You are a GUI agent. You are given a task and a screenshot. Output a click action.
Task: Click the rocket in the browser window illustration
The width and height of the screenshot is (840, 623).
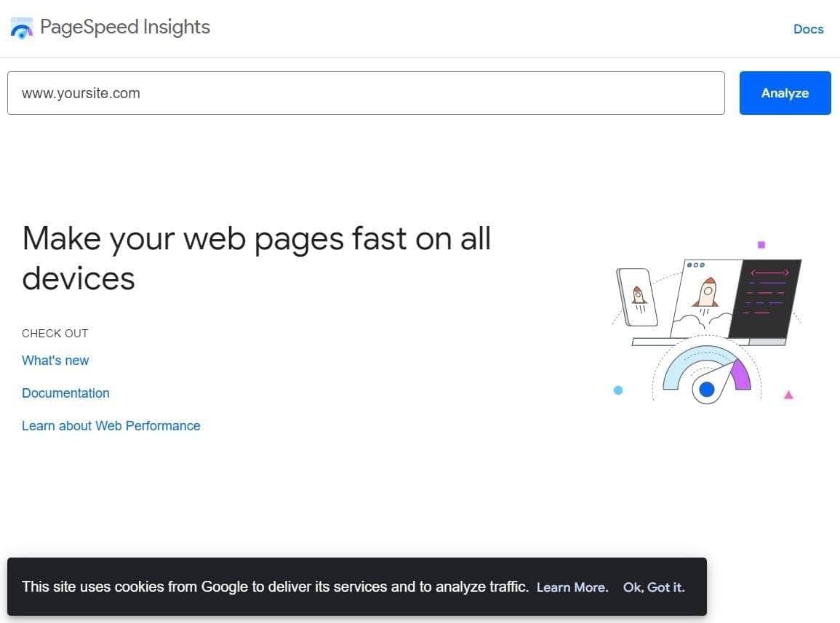tap(705, 293)
